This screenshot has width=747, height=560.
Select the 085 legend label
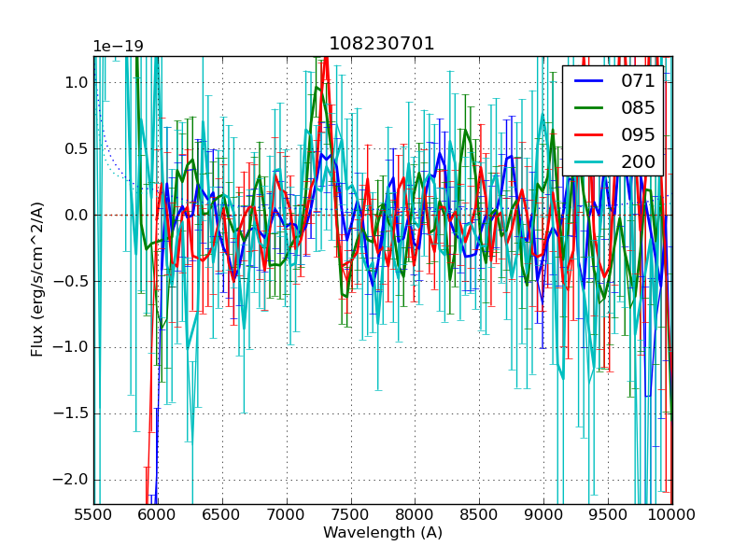638,107
